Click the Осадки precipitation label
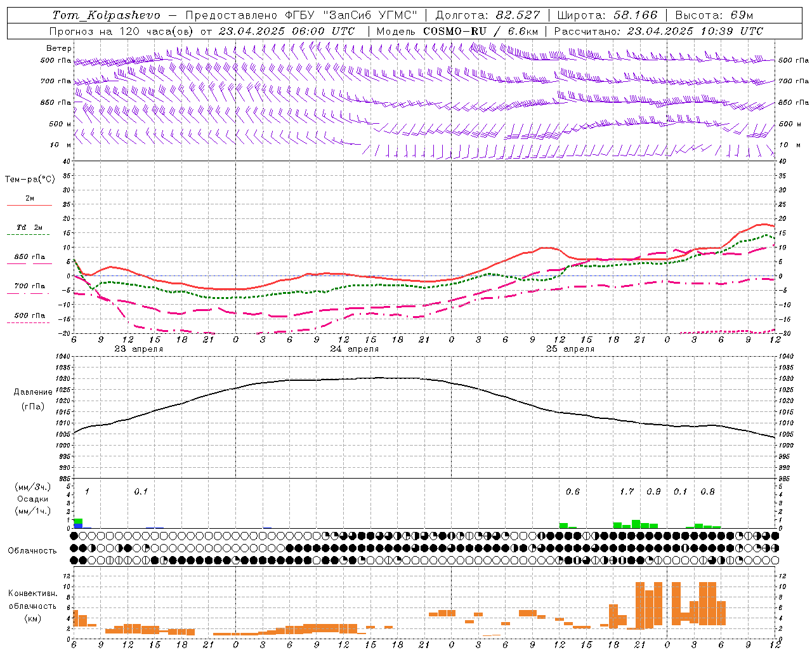The image size is (812, 650). point(33,500)
